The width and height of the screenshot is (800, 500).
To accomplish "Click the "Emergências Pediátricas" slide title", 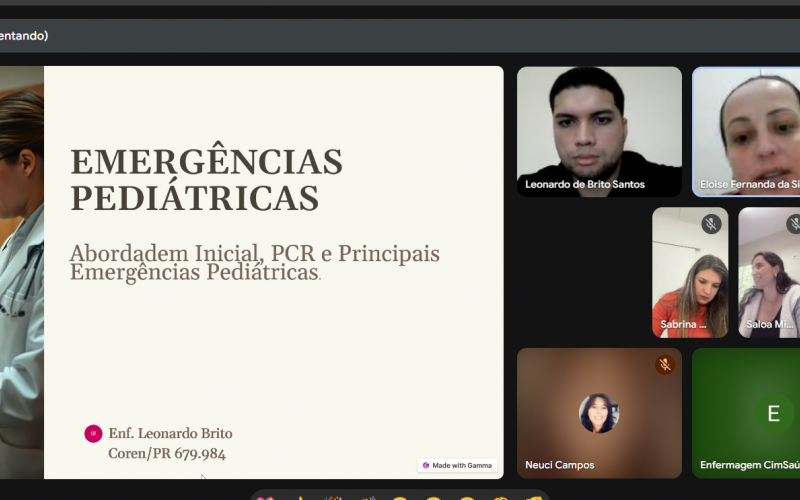I will pyautogui.click(x=206, y=179).
